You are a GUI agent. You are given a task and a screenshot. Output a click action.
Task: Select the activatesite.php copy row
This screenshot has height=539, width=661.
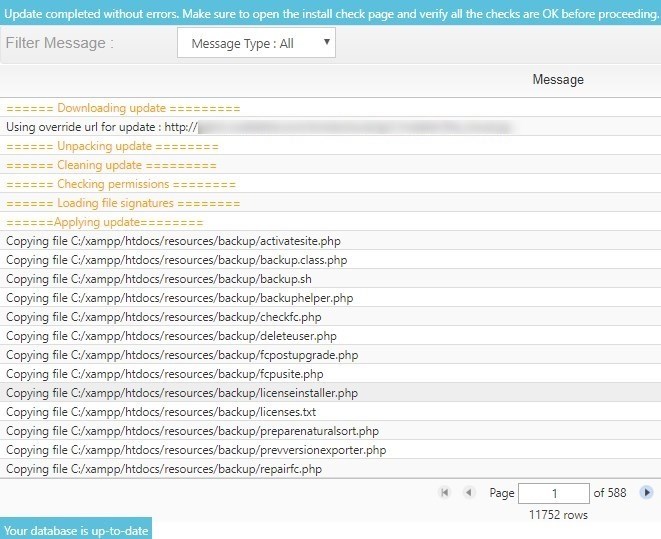point(174,241)
